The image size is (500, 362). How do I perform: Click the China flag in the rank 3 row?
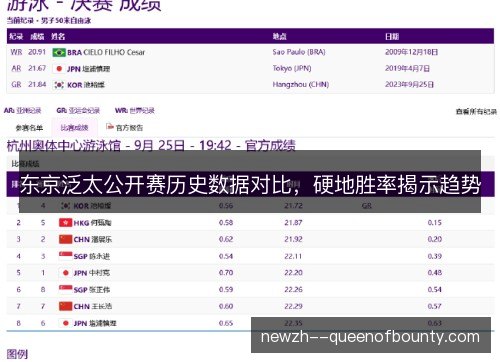click(65, 239)
